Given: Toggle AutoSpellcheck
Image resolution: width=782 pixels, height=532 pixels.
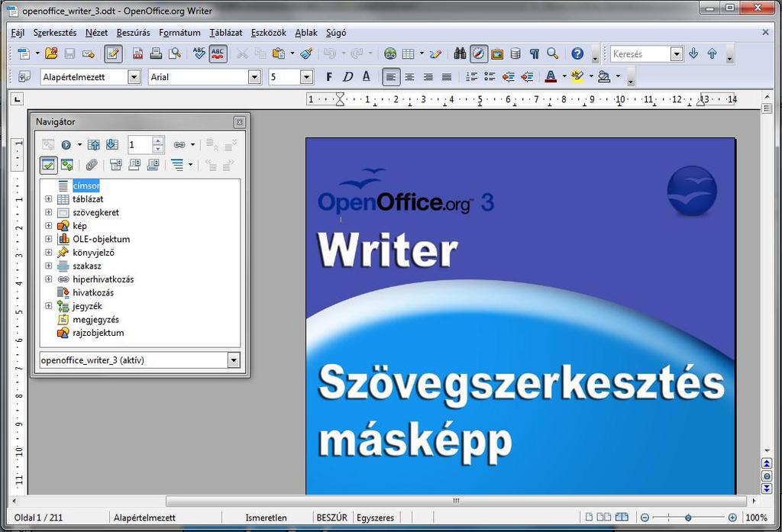Looking at the screenshot, I should 218,53.
